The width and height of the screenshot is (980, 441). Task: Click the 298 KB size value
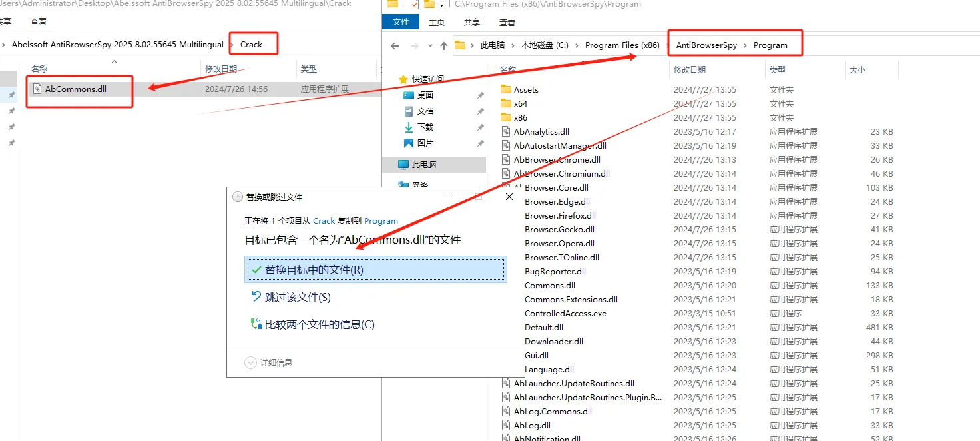click(x=879, y=355)
